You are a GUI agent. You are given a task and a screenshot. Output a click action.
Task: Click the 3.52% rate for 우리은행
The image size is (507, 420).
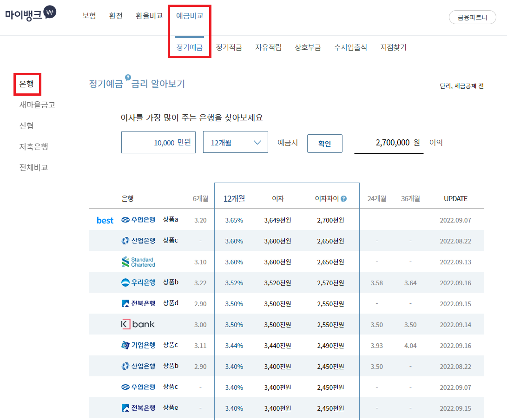click(x=234, y=283)
